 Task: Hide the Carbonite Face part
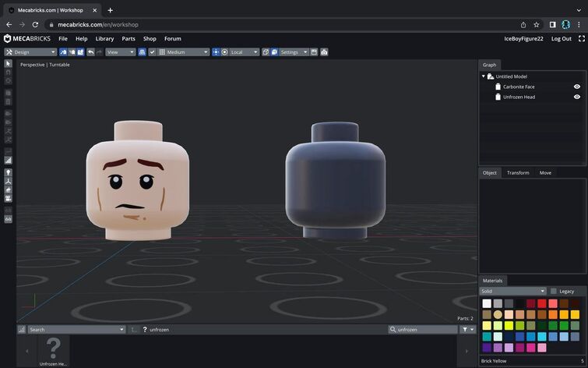(577, 87)
